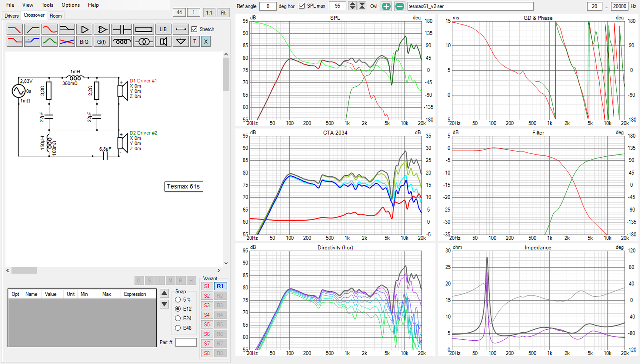Add a buffer amplifier triangle component

(x=84, y=29)
